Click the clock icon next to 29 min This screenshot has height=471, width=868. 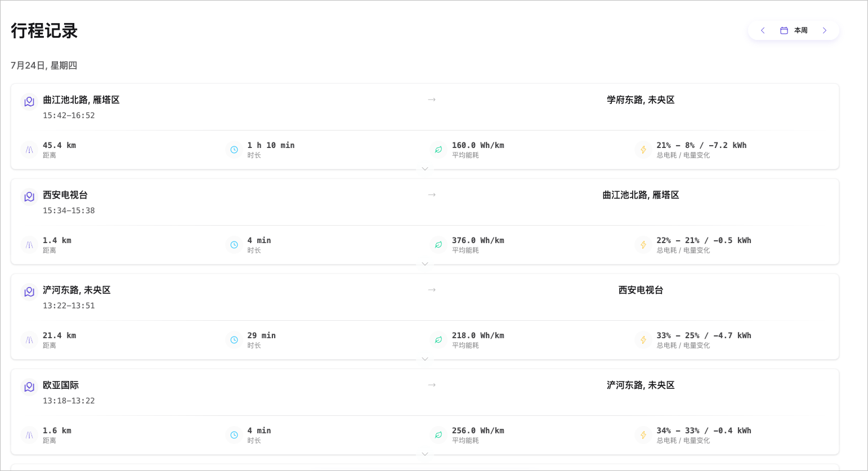pos(234,340)
